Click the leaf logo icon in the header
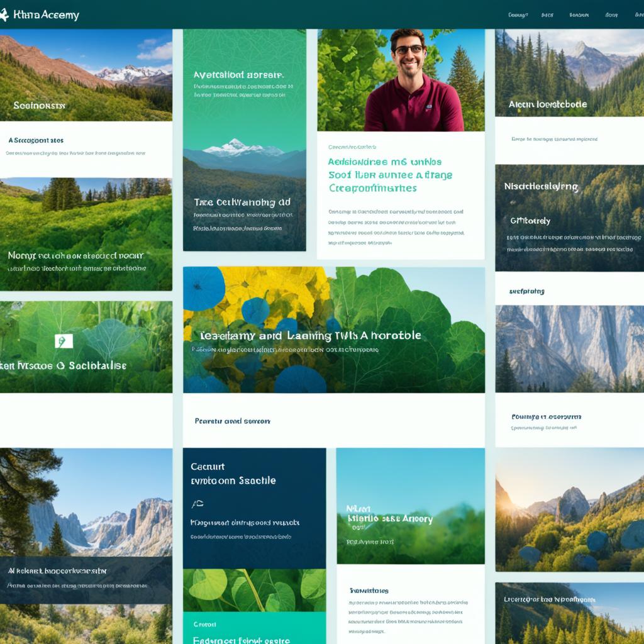Image resolution: width=644 pixels, height=644 pixels. [x=4, y=15]
